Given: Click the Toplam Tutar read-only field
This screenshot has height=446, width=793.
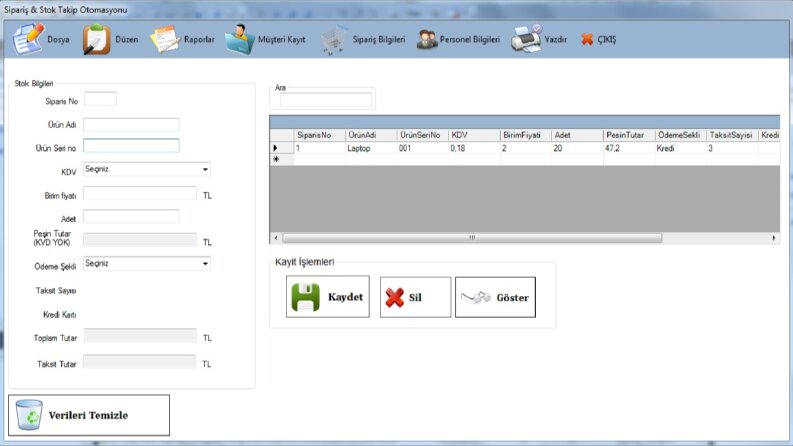Looking at the screenshot, I should click(140, 335).
